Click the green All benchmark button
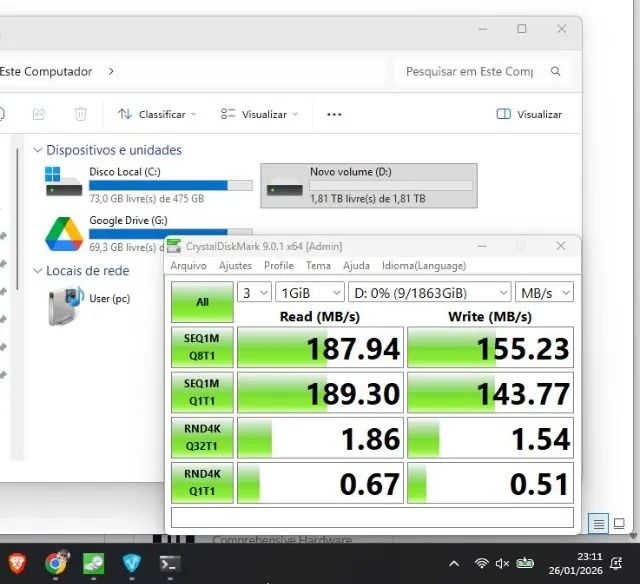640x584 pixels. pos(202,302)
